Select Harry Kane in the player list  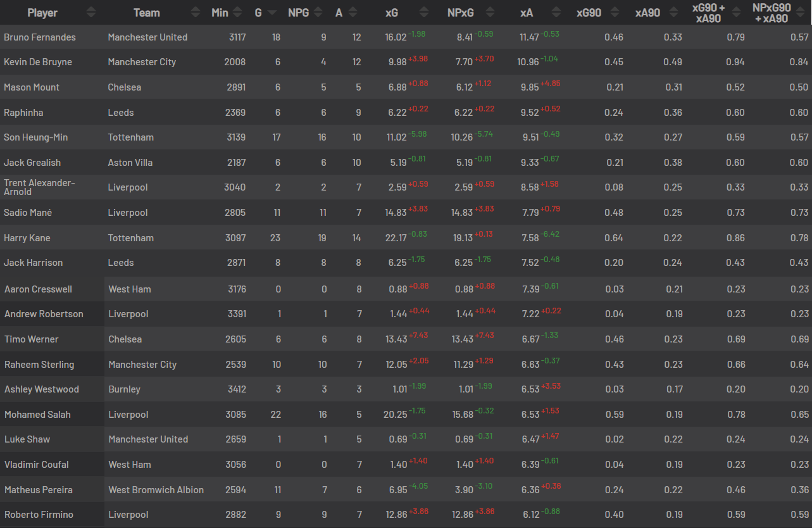pos(27,238)
